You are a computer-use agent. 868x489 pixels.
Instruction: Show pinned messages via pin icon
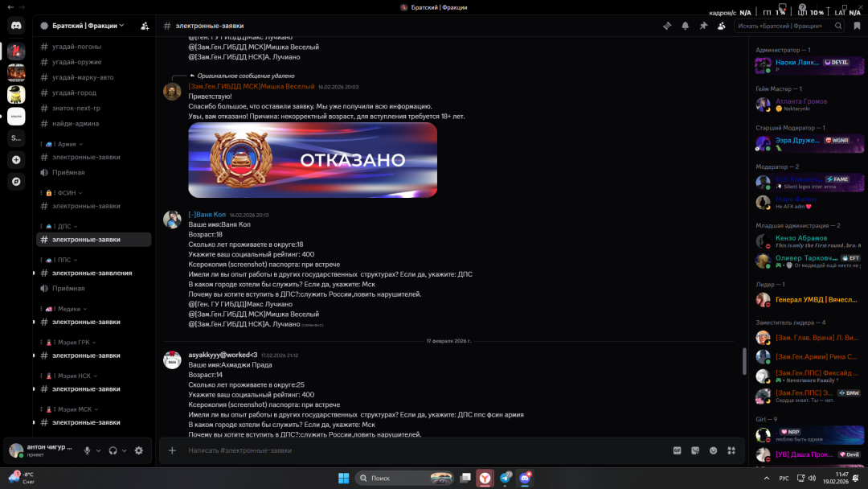(x=702, y=26)
